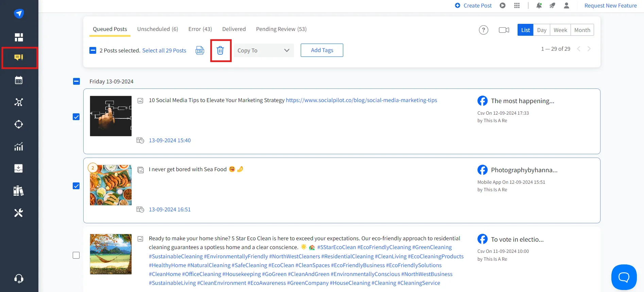Click 'Mobile App On 12-09-2024 15:51' text
The height and width of the screenshot is (292, 644).
coord(511,182)
